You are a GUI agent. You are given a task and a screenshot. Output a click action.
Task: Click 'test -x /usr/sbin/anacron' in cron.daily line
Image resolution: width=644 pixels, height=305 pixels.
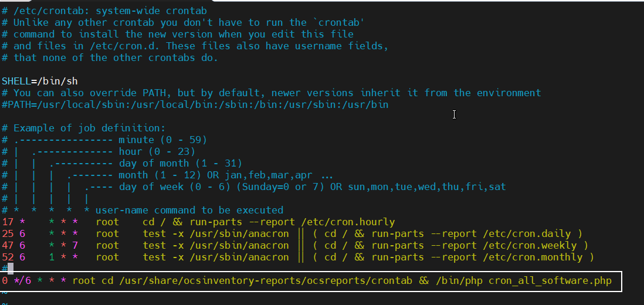coord(216,234)
